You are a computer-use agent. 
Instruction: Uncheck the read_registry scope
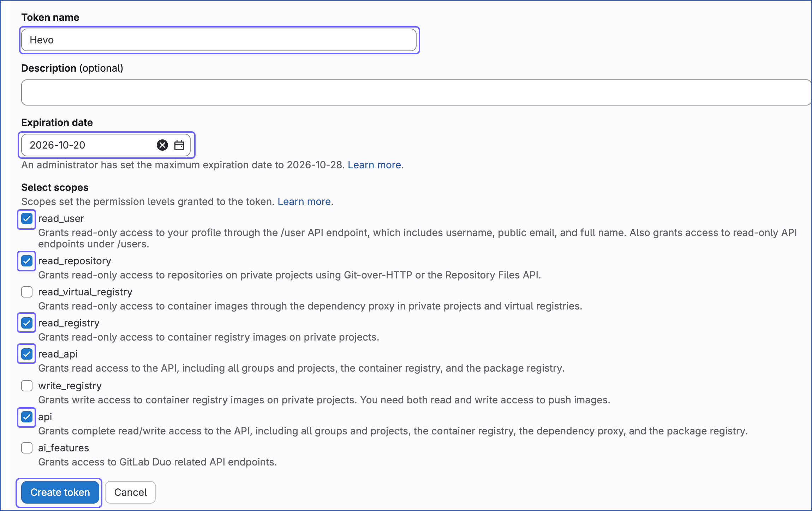[26, 323]
